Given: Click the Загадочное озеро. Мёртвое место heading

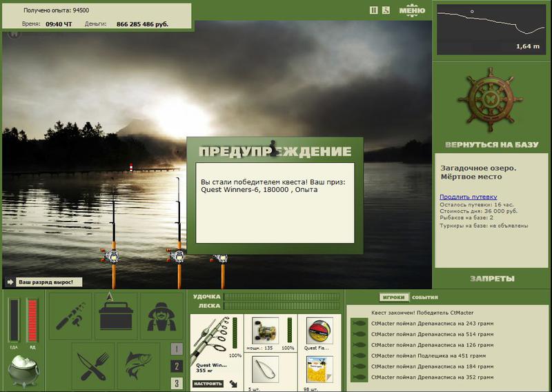Looking at the screenshot, I should pyautogui.click(x=478, y=173).
